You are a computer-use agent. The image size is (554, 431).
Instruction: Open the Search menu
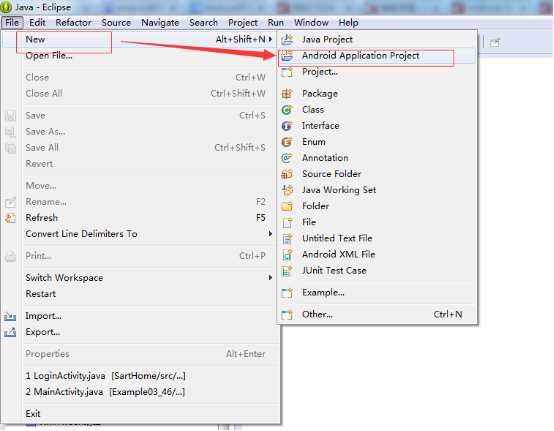[x=204, y=23]
